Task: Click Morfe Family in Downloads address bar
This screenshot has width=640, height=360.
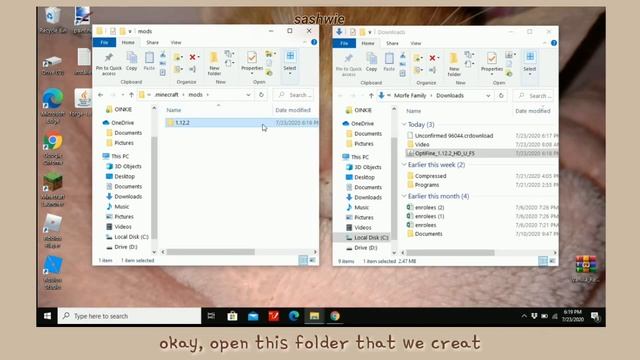Action: pyautogui.click(x=410, y=96)
